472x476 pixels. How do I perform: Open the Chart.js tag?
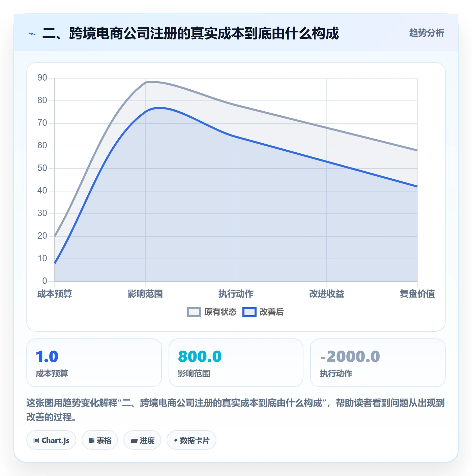(51, 440)
